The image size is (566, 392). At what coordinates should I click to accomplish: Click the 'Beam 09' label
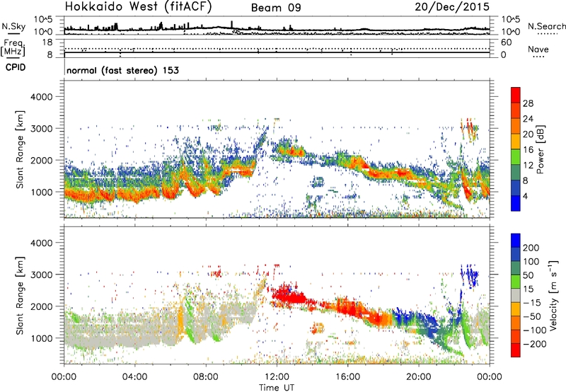pos(276,8)
